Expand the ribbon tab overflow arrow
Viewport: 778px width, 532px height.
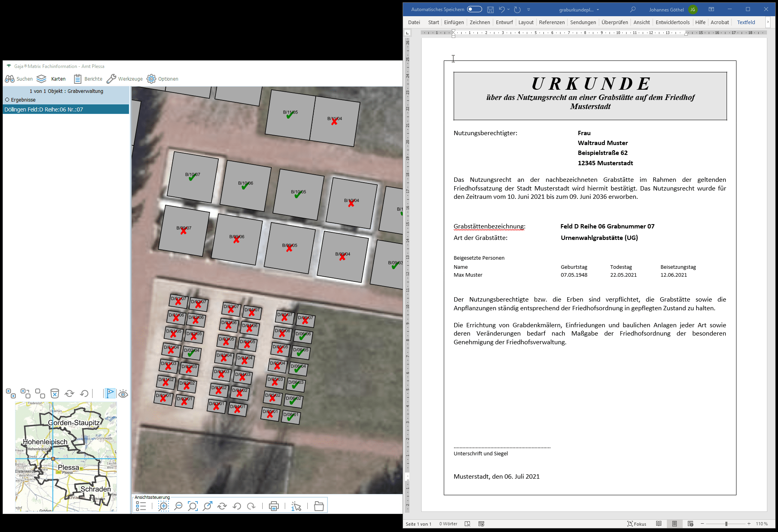tap(768, 22)
